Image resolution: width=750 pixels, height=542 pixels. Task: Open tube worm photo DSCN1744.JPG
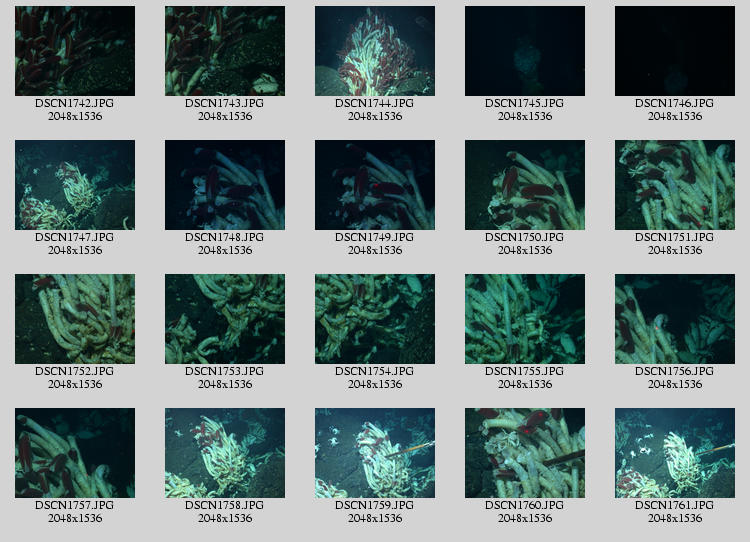click(375, 51)
